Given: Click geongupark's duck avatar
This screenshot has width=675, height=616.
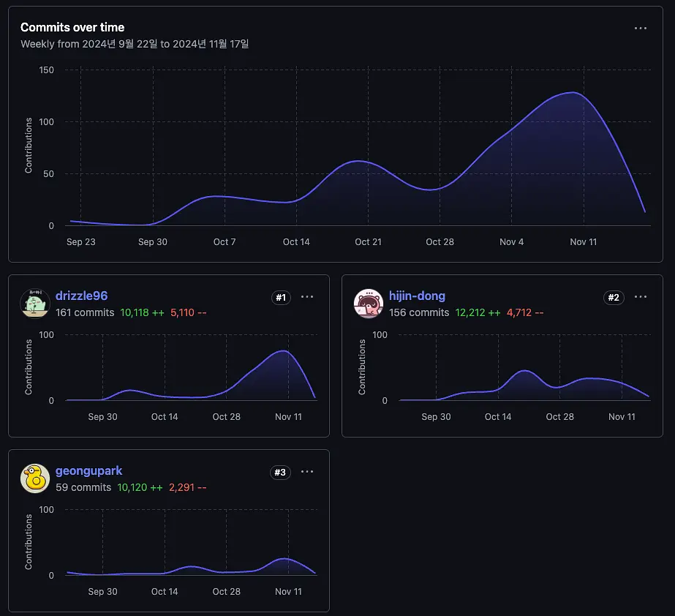Looking at the screenshot, I should 35,478.
